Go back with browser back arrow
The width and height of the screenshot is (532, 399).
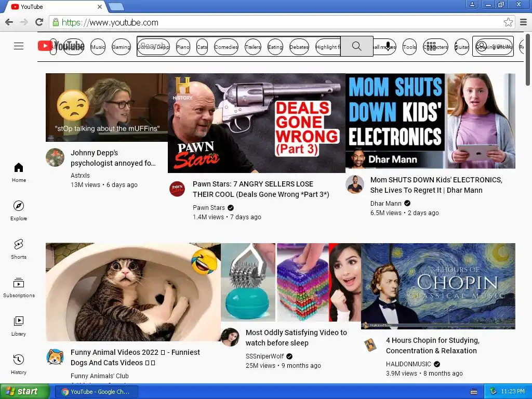(x=9, y=22)
